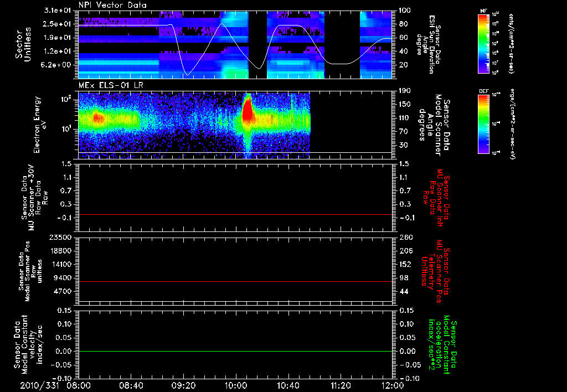Click the 10:40 time tick label

tap(288, 385)
